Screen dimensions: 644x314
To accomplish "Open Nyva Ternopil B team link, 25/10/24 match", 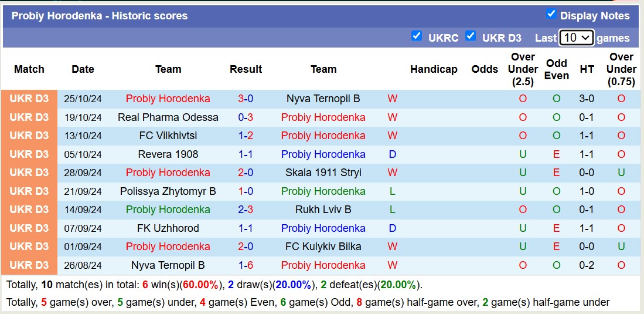I will click(x=323, y=99).
